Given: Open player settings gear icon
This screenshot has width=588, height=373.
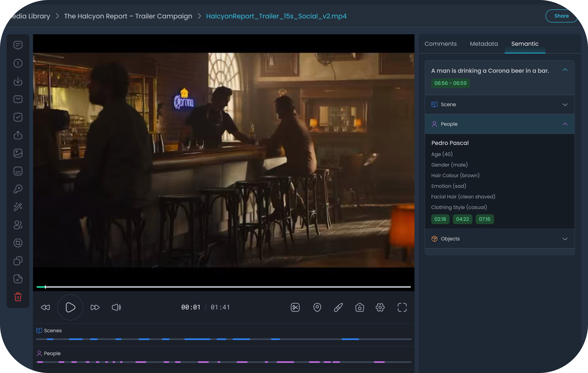Looking at the screenshot, I should 380,307.
